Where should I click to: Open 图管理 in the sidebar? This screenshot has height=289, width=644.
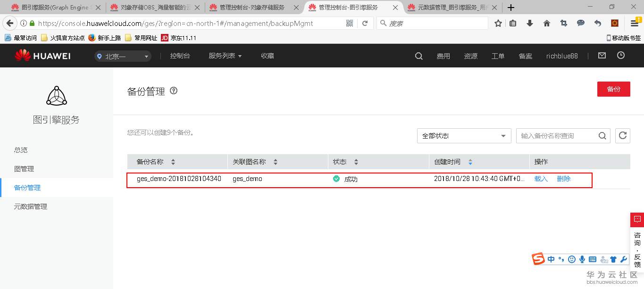coord(24,169)
